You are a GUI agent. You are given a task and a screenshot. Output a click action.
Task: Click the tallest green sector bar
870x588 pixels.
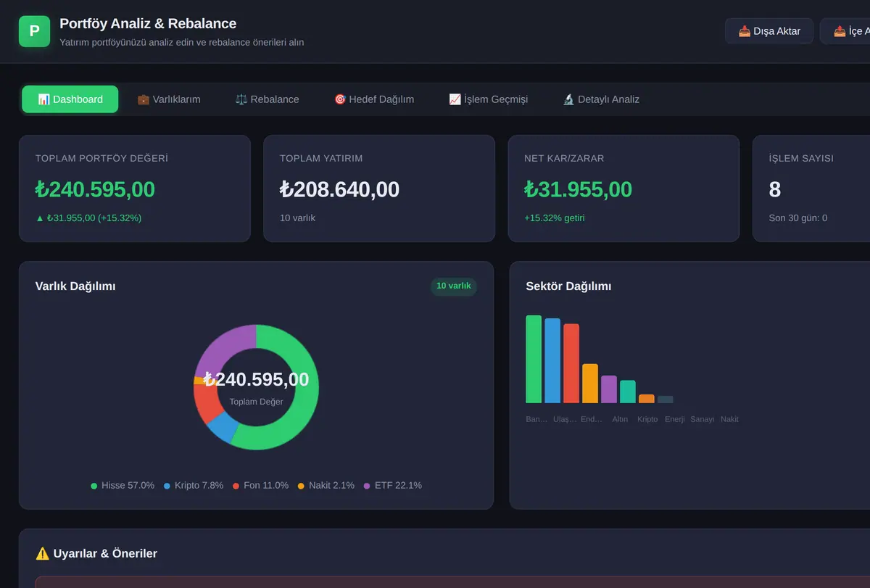(534, 359)
